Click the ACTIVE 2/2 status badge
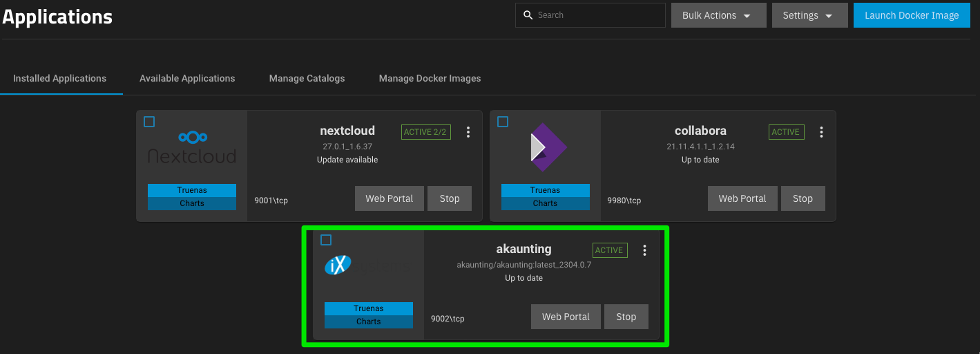Screen dimensions: 980x354 click(426, 132)
